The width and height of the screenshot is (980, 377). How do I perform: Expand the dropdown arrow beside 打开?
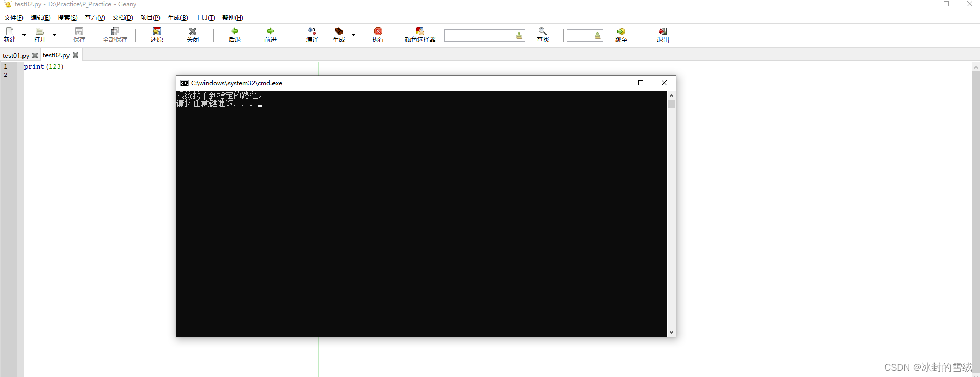(54, 35)
